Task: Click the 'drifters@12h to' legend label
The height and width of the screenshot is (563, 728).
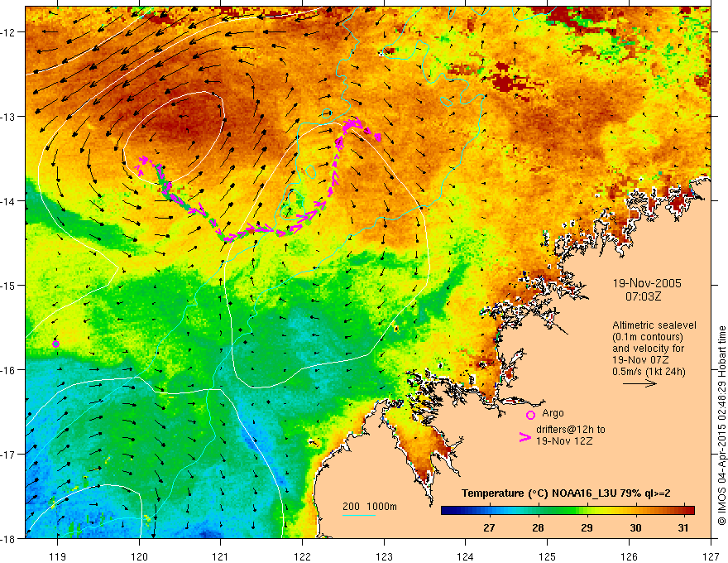Action: (x=571, y=430)
